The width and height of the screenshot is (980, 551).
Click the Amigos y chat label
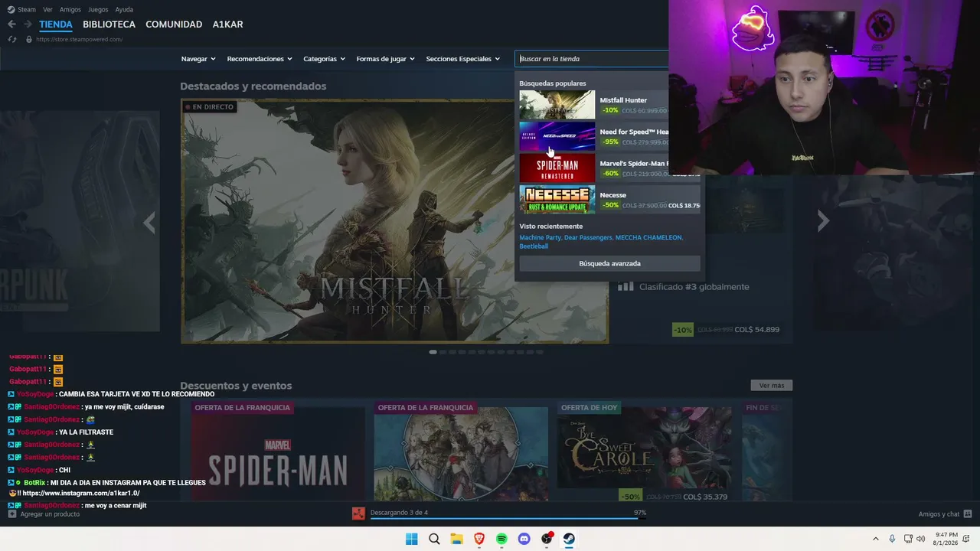(x=939, y=514)
